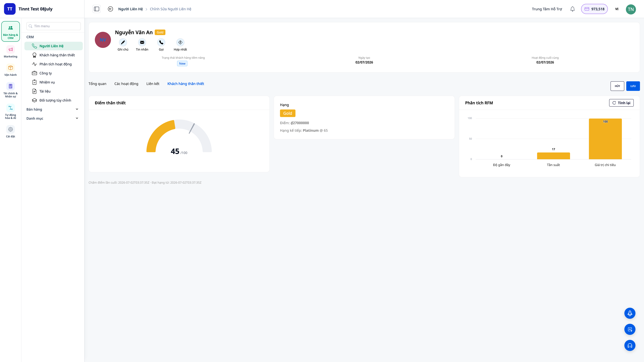Switch language via VI selector
The image size is (644, 362).
(617, 9)
